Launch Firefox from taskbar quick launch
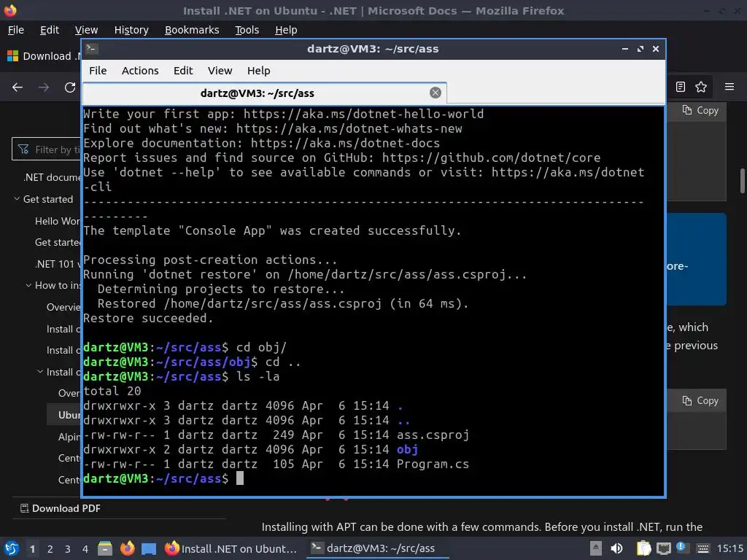This screenshot has height=560, width=747. 127,548
